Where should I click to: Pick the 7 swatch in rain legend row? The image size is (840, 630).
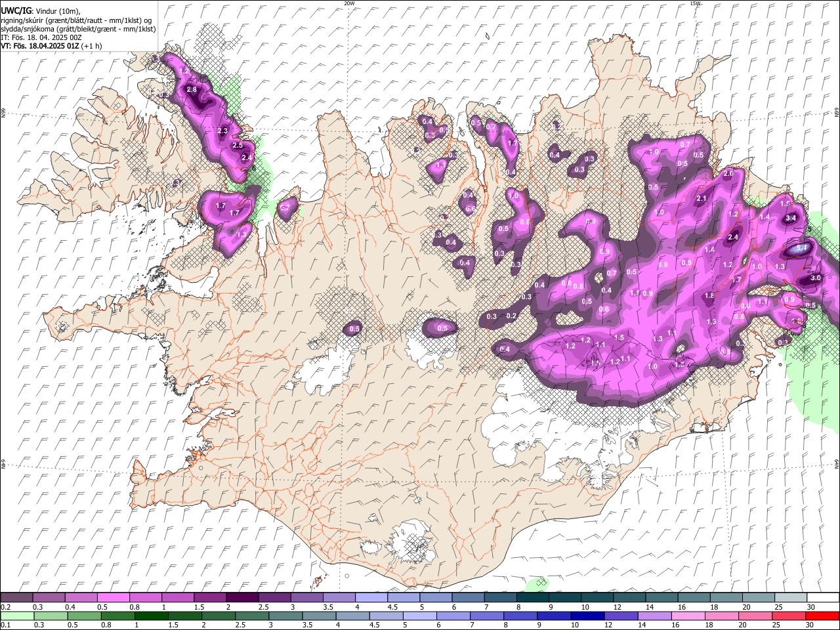486,616
